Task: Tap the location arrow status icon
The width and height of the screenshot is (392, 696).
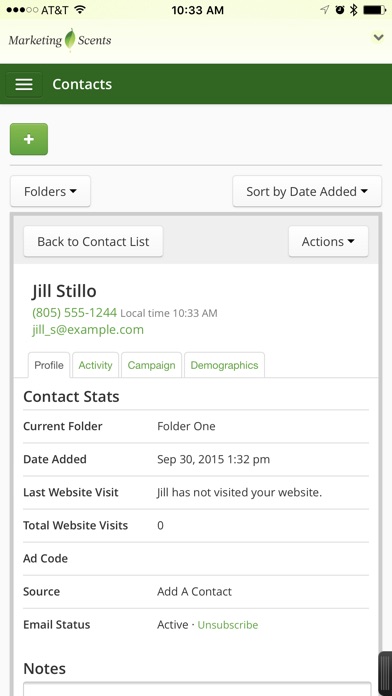Action: (x=325, y=10)
